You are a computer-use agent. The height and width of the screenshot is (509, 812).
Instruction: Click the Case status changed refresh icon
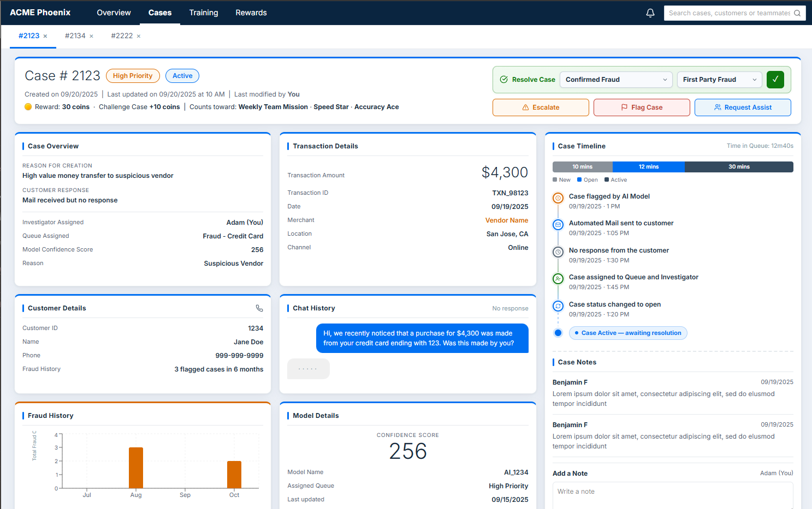pos(558,306)
